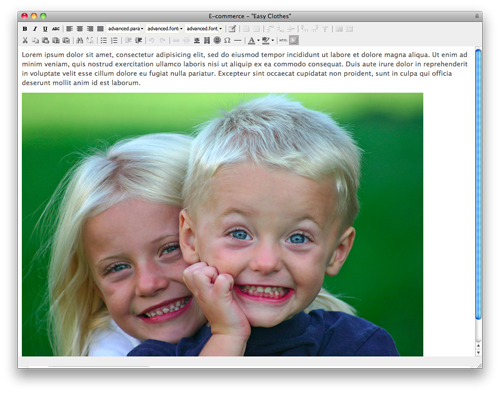Insert a numbered list
The image size is (500, 393).
(x=114, y=40)
